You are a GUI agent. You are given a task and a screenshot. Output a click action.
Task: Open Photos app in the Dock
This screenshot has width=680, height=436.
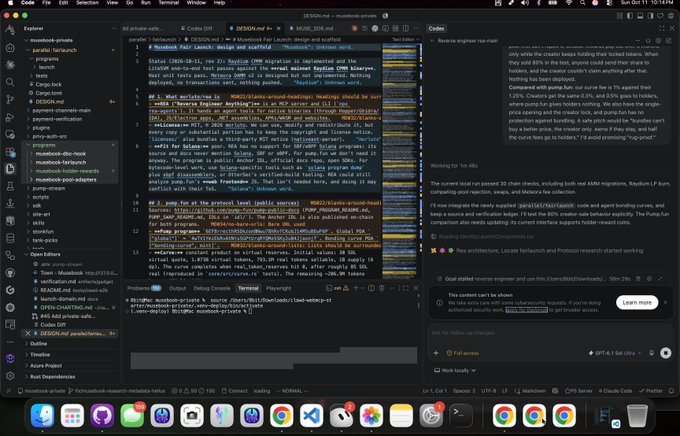pos(371,416)
